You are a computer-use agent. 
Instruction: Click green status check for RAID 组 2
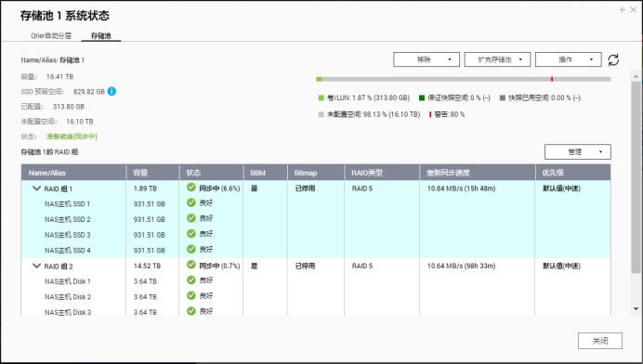[x=191, y=265]
